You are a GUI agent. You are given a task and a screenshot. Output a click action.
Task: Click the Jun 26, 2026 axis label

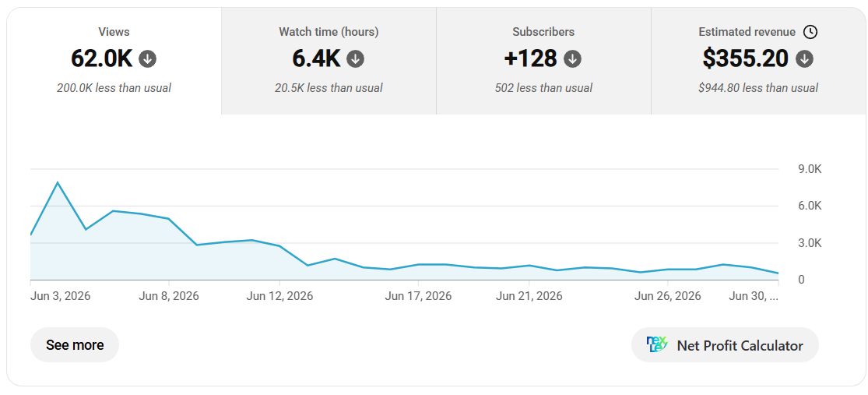(x=668, y=296)
